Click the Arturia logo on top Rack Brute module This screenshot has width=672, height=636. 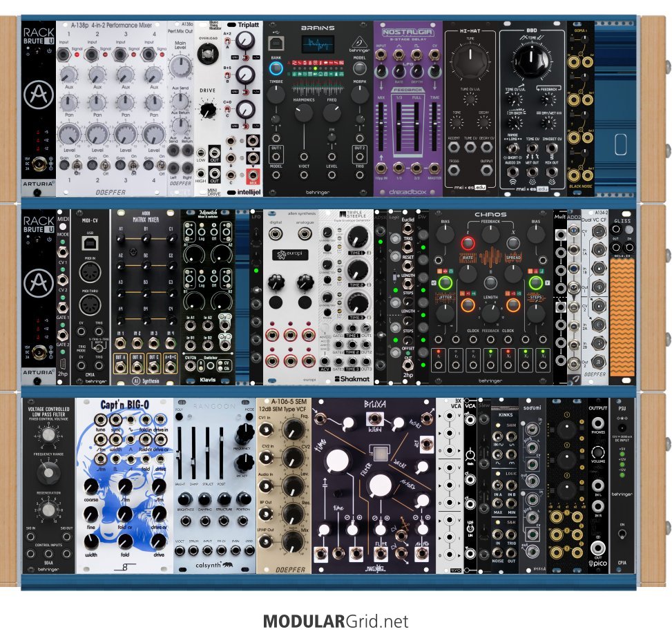pyautogui.click(x=39, y=95)
